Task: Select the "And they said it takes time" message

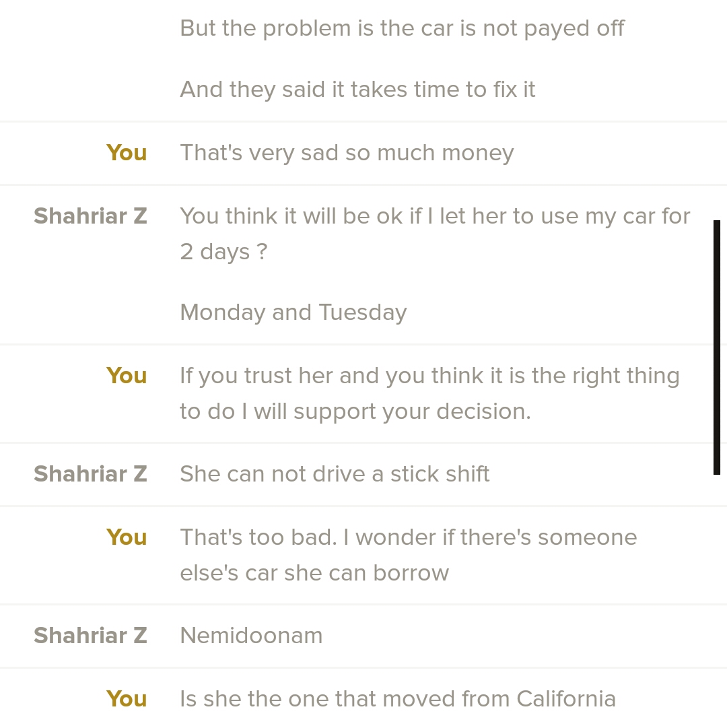Action: (357, 90)
